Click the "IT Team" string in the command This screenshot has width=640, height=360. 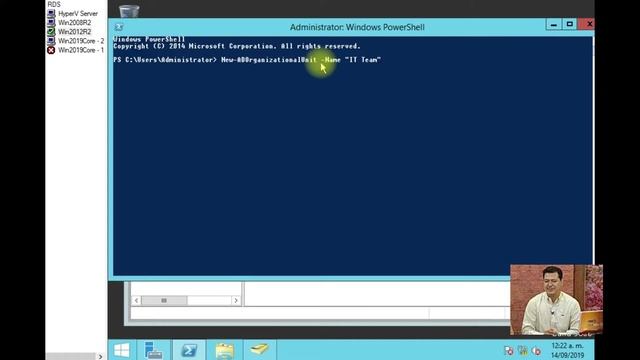(x=363, y=60)
